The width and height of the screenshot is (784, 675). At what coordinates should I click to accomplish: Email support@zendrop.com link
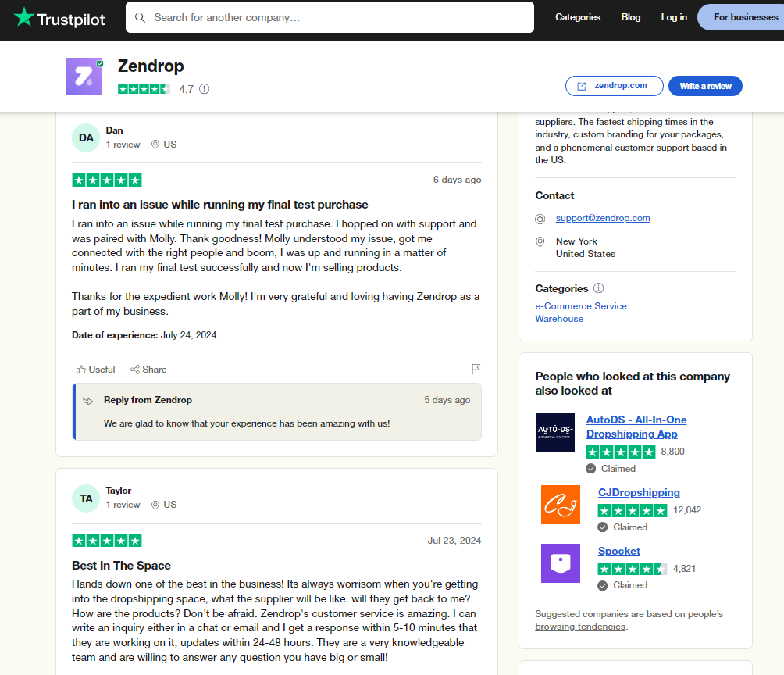[x=603, y=218]
